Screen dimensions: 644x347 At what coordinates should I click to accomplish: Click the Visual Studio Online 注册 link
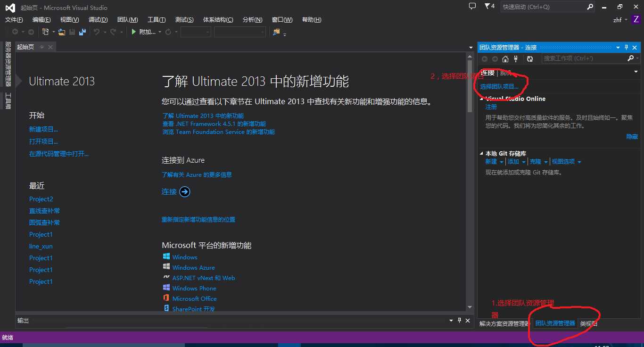491,107
